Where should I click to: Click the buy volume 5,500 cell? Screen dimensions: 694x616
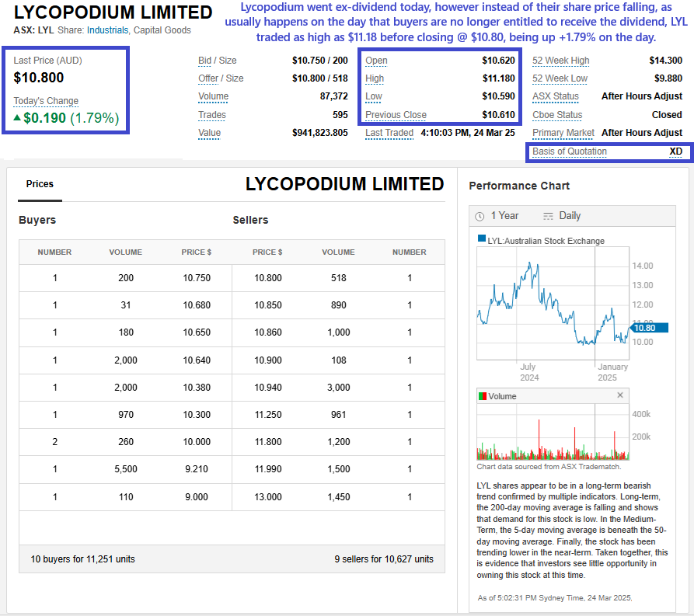[x=126, y=469]
